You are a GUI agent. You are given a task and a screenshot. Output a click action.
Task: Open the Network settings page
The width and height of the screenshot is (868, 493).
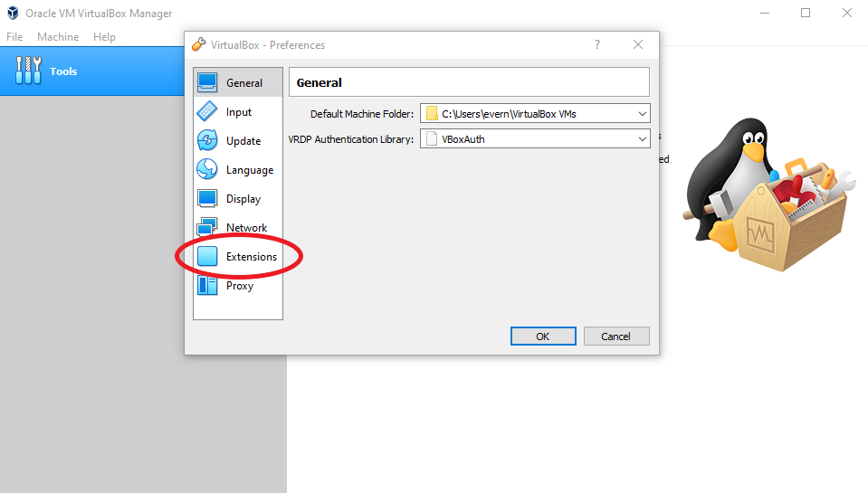point(238,227)
